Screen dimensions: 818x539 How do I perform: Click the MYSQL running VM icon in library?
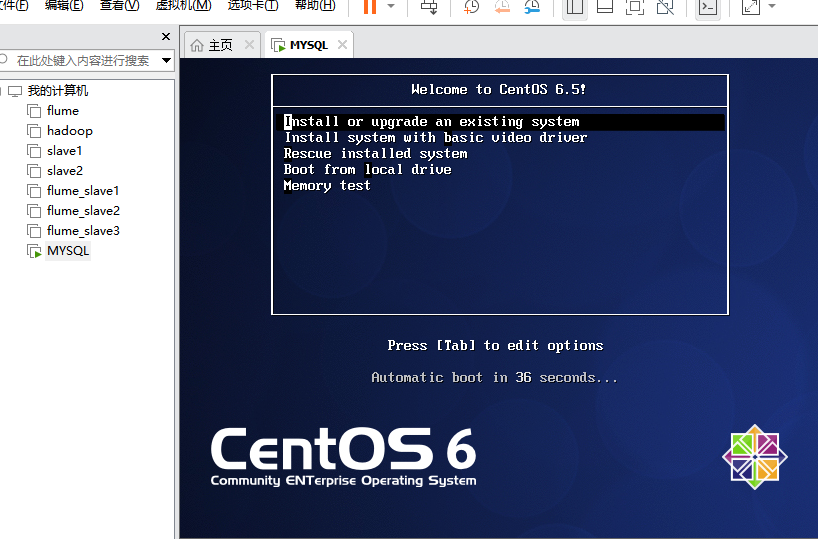pyautogui.click(x=34, y=251)
